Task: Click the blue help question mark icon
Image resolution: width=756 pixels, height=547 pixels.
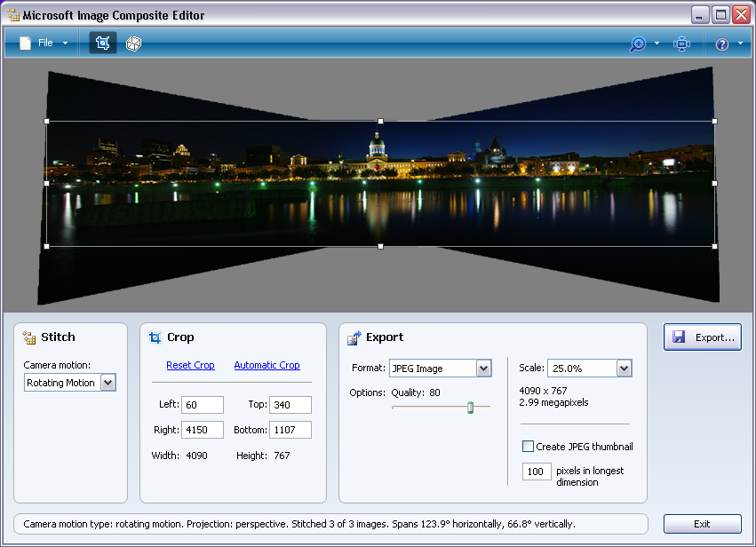Action: pyautogui.click(x=721, y=44)
